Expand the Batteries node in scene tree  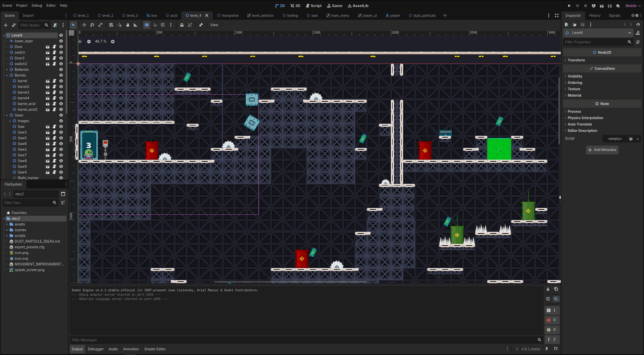coord(7,69)
